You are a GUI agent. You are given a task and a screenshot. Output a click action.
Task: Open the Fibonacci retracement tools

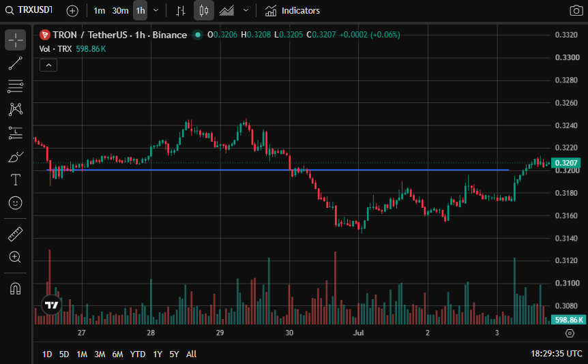(16, 87)
